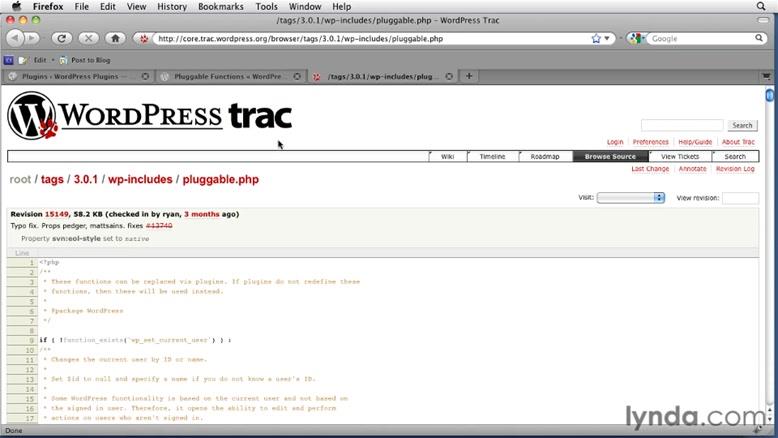Open the search engine selector dropdown
The image size is (778, 438).
pyautogui.click(x=635, y=39)
